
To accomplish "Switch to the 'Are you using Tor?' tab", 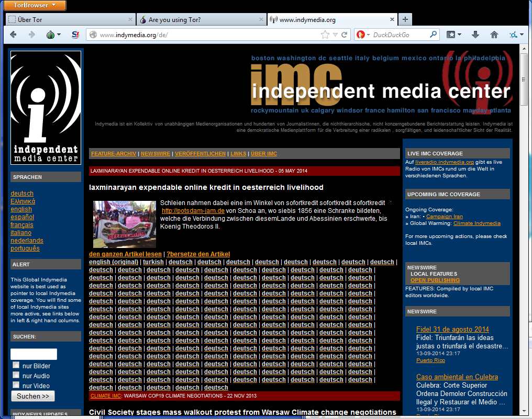I will click(201, 19).
